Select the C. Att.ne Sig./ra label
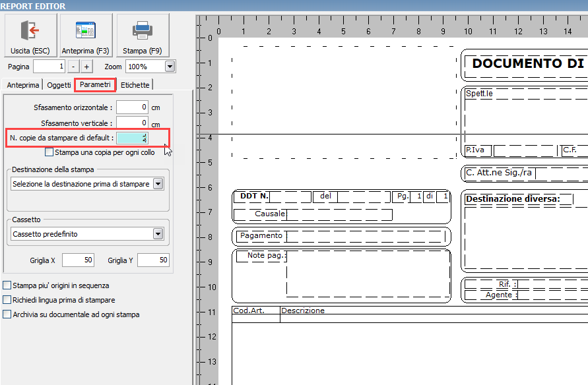588x385 pixels. click(x=499, y=173)
